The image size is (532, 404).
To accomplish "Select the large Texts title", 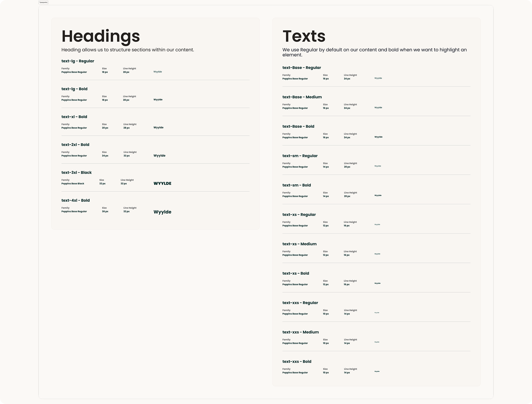I will pos(304,36).
